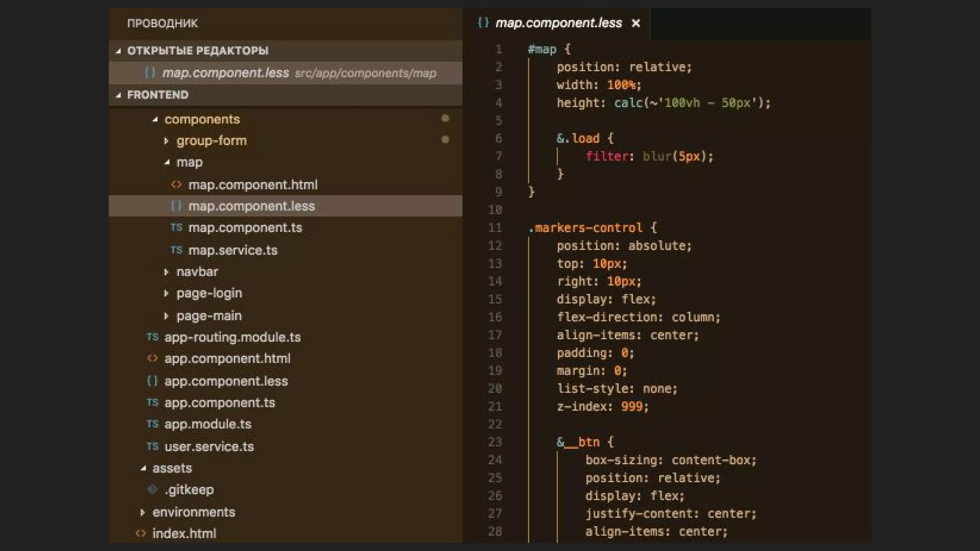Click the braces icon in the editor tab
This screenshot has width=980, height=551.
click(x=483, y=22)
